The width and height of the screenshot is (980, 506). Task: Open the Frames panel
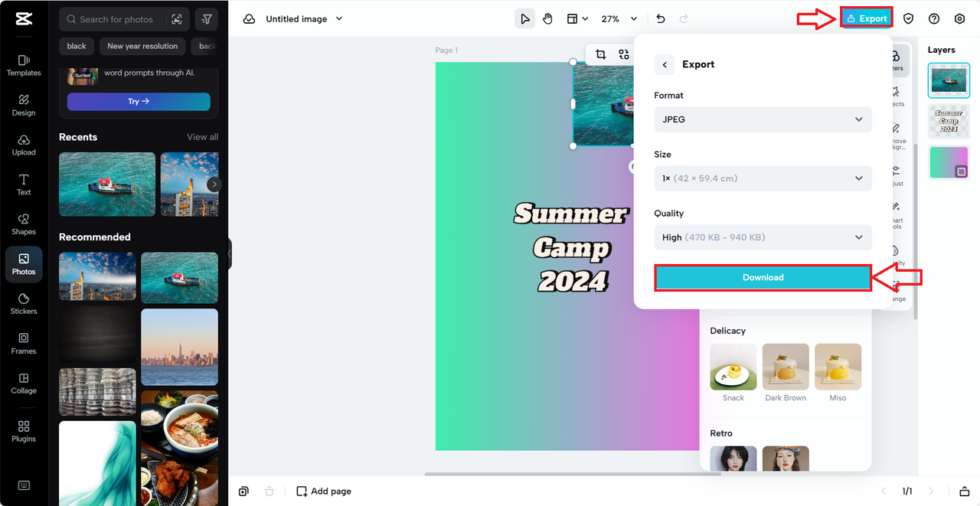pos(24,343)
